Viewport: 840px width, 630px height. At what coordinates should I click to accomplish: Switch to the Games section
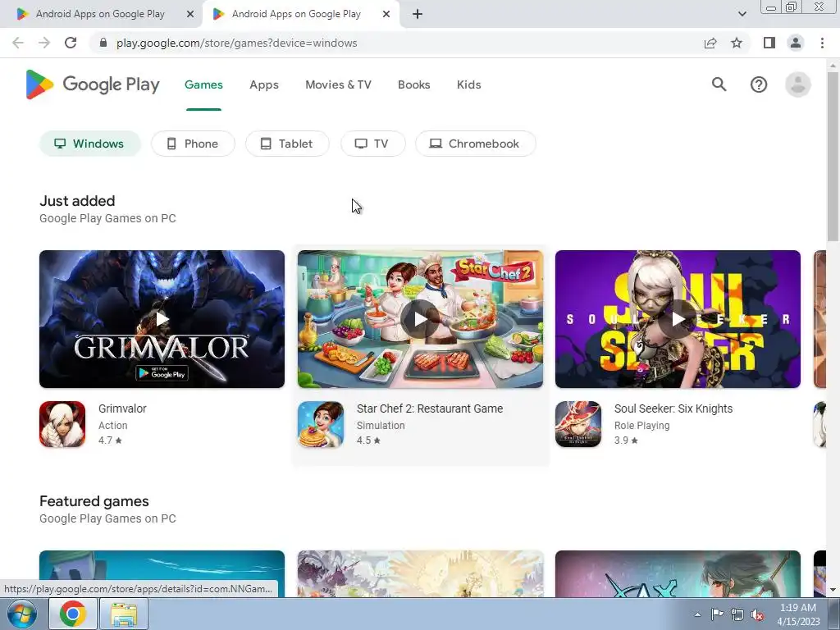point(203,84)
